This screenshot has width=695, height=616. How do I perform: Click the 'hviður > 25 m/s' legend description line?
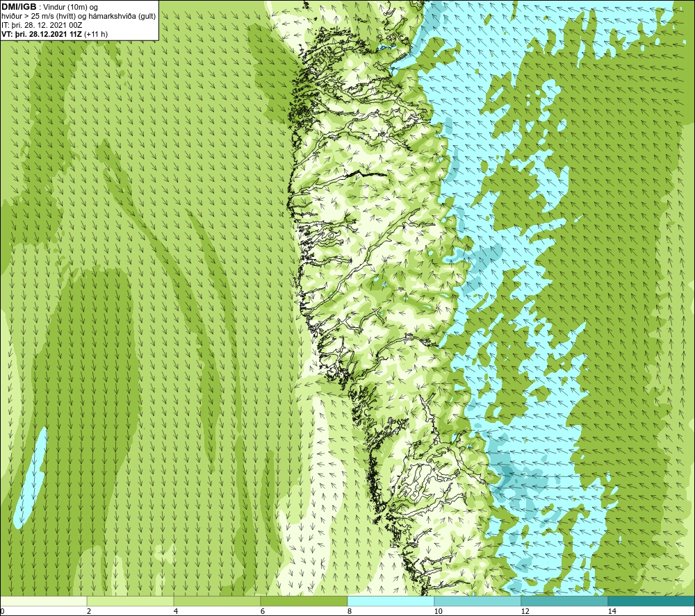pyautogui.click(x=79, y=17)
